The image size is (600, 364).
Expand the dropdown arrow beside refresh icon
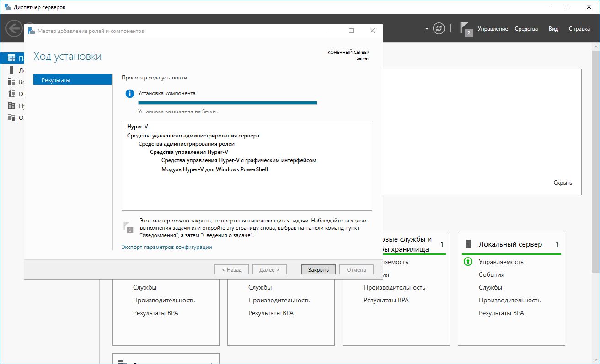point(427,28)
